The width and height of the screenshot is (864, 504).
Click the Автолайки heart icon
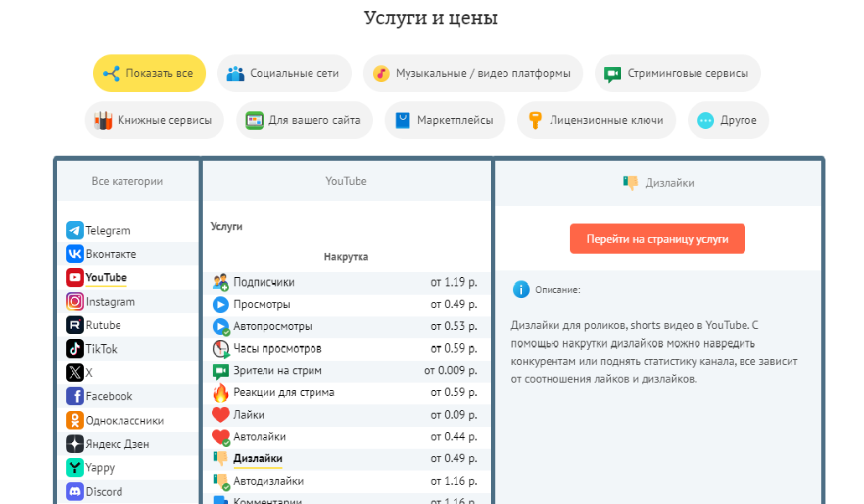(221, 437)
